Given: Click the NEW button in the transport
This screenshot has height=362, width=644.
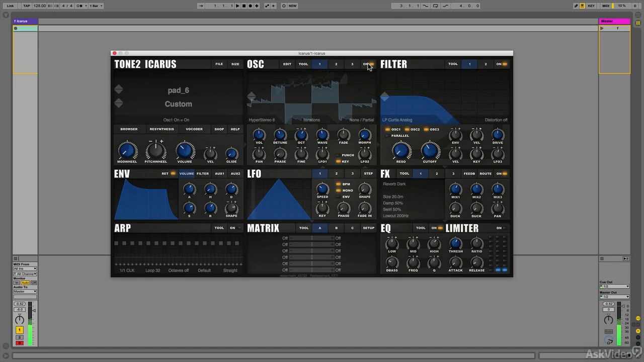Looking at the screenshot, I should 292,6.
